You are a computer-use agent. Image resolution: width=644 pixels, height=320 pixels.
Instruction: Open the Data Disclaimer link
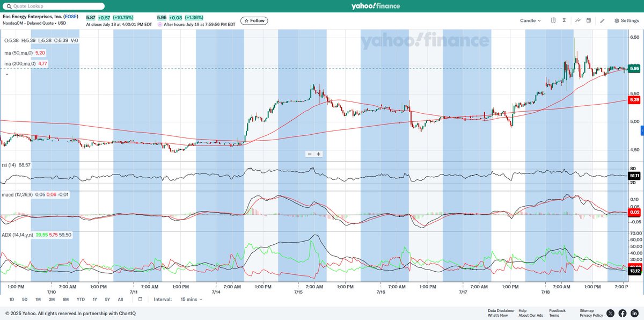(501, 310)
